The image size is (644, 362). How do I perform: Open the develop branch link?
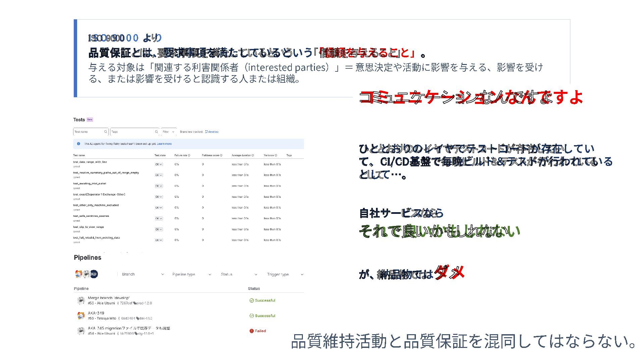click(x=212, y=132)
